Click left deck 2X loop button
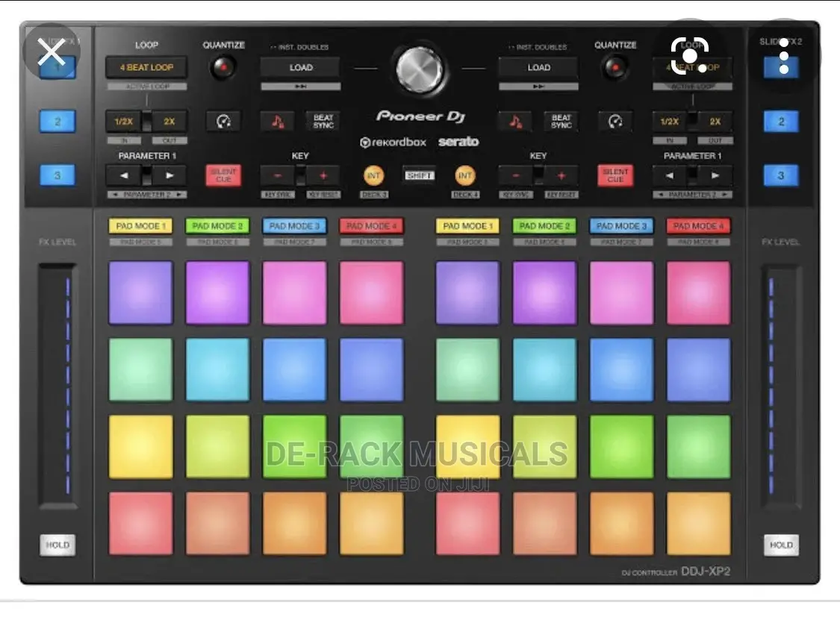Screen dimensions: 840x617 coord(169,122)
